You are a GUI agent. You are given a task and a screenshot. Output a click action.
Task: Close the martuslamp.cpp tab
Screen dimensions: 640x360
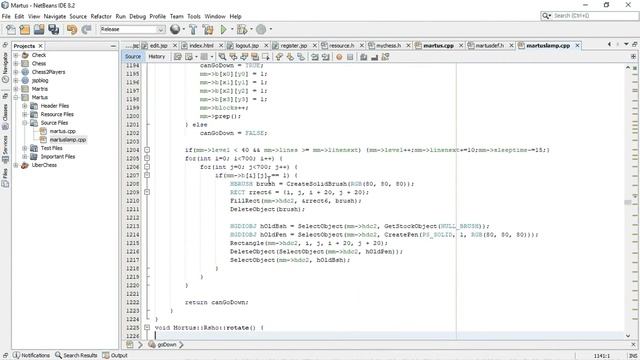pos(577,46)
